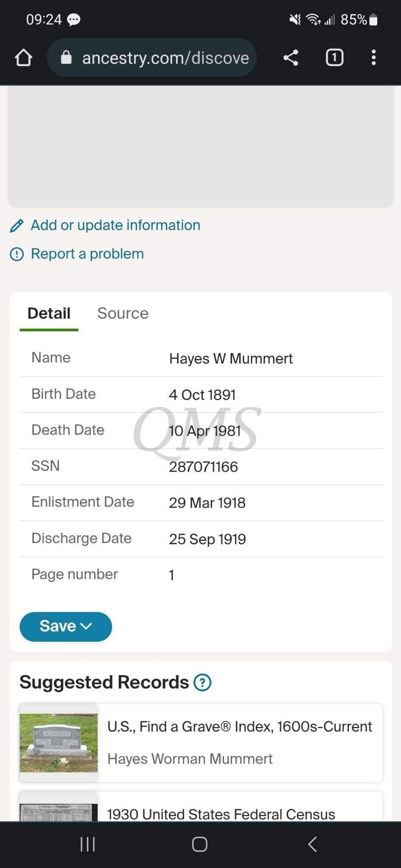Tap the share icon in browser toolbar
Image resolution: width=401 pixels, height=868 pixels.
coord(291,58)
